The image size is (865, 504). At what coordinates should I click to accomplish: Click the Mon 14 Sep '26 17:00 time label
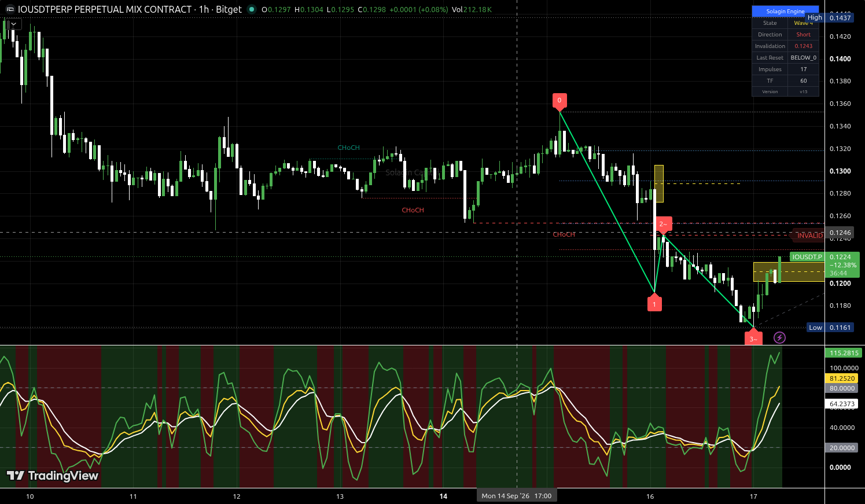(x=516, y=496)
